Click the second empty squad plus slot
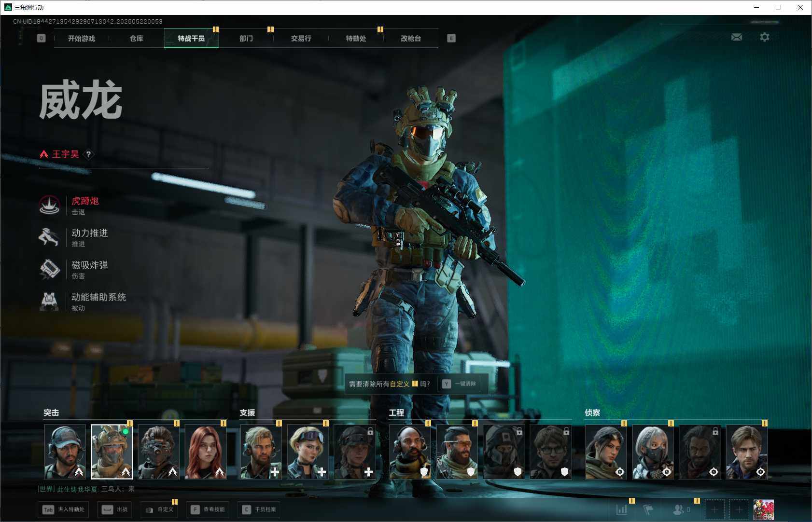 (739, 509)
